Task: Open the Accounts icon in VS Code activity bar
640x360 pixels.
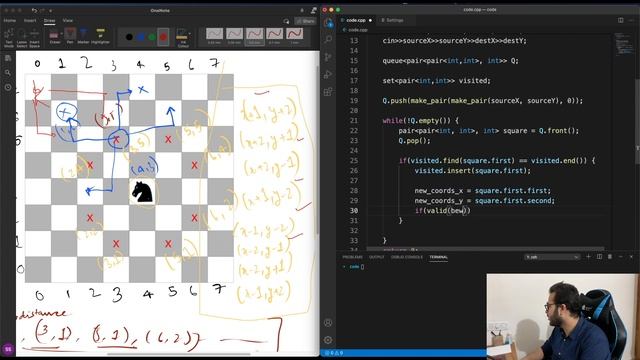Action: pyautogui.click(x=328, y=323)
